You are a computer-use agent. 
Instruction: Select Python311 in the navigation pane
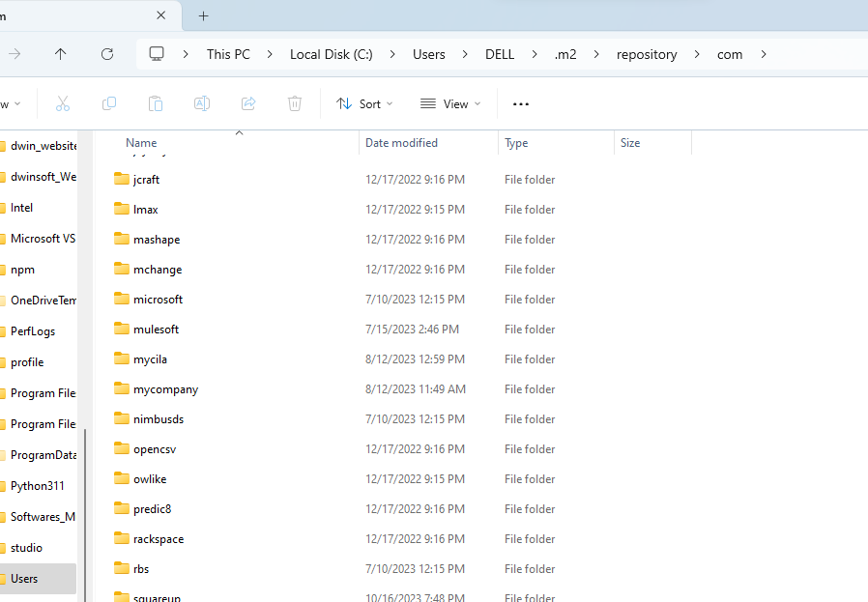[x=37, y=486]
